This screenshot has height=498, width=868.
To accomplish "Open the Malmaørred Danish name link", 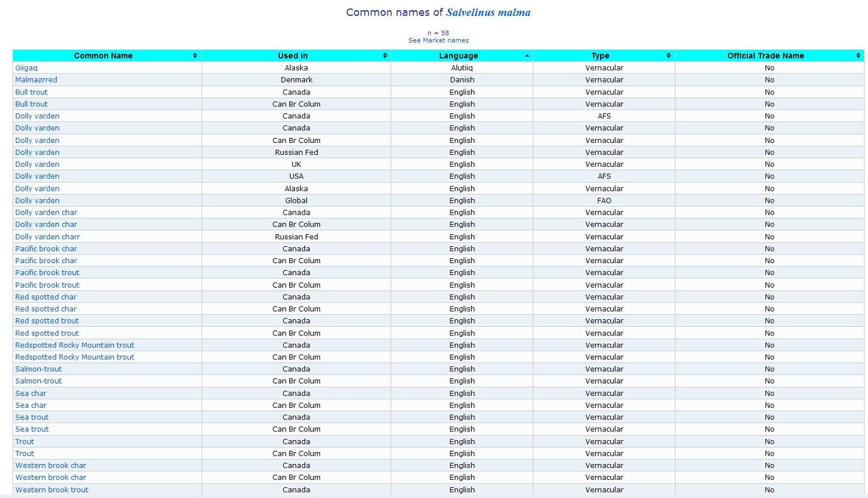I will click(36, 80).
